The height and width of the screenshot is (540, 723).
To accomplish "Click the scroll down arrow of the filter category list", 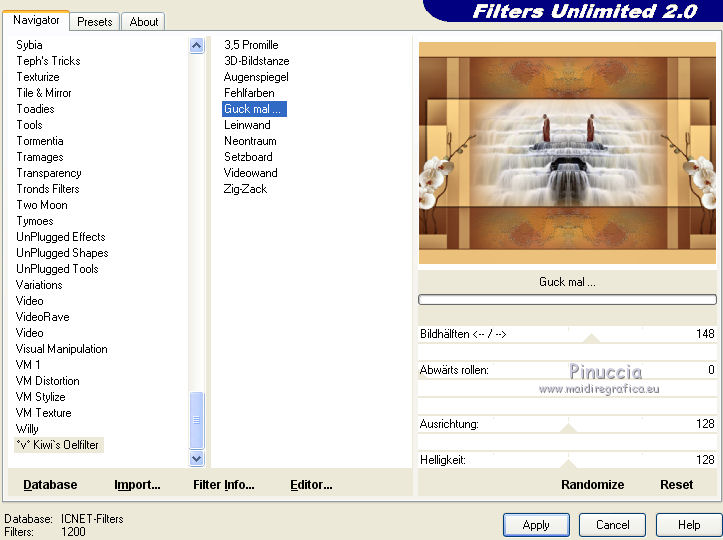I will click(196, 459).
